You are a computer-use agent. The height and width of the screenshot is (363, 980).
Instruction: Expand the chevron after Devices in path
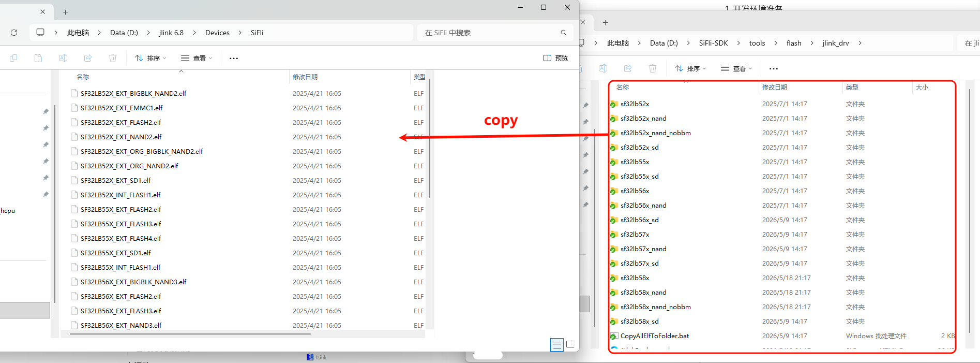coord(240,33)
